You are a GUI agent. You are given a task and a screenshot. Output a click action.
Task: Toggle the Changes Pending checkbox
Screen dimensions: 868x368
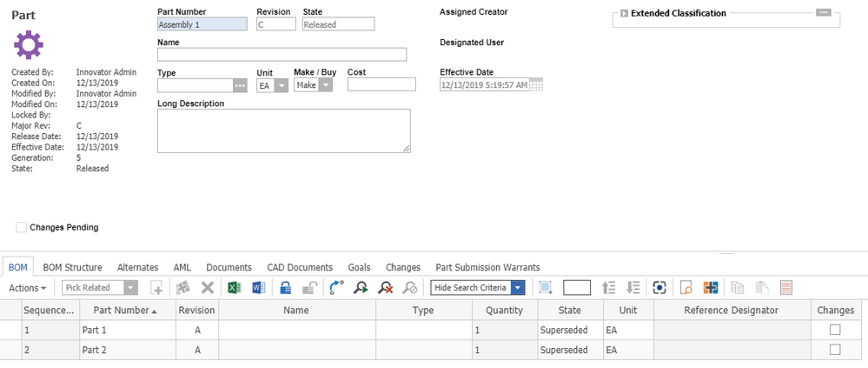pyautogui.click(x=22, y=227)
